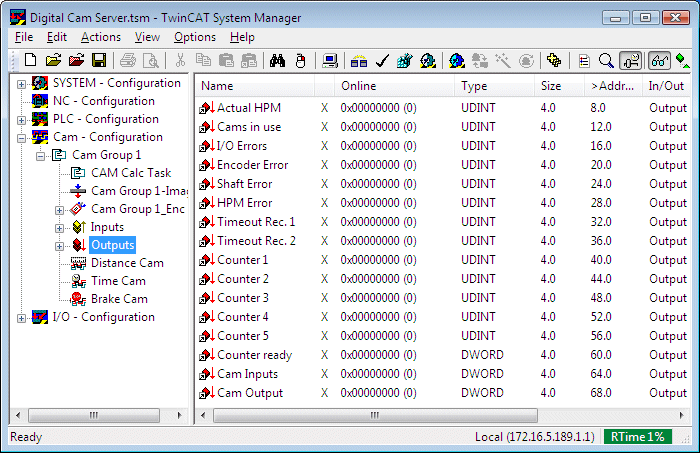This screenshot has height=453, width=700.
Task: Click the mouse pointer toolbar icon
Action: [x=301, y=60]
